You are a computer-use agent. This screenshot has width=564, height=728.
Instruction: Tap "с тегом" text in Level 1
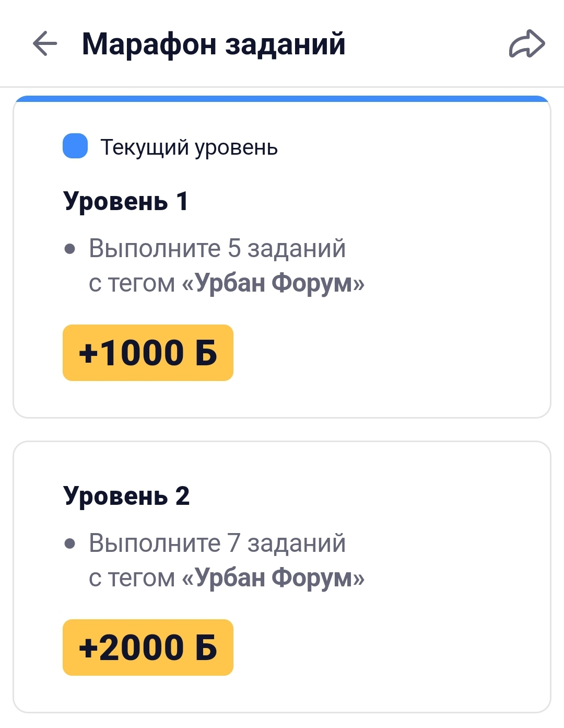coord(132,284)
